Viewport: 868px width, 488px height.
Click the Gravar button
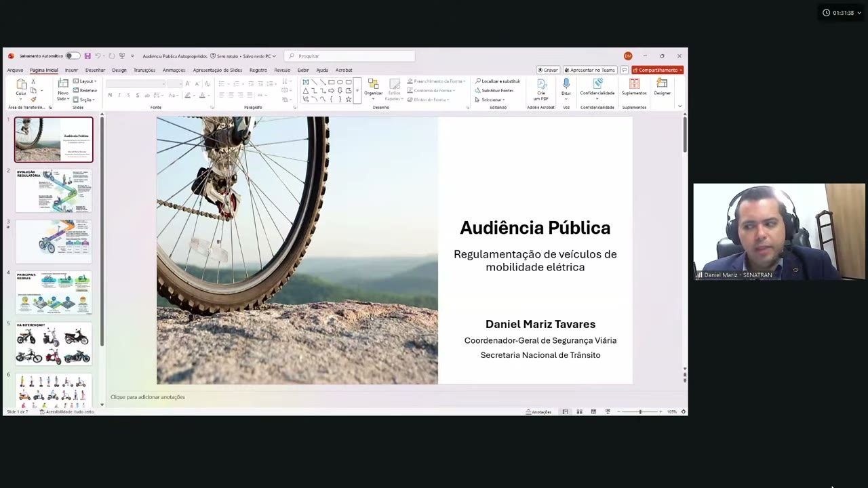point(548,70)
